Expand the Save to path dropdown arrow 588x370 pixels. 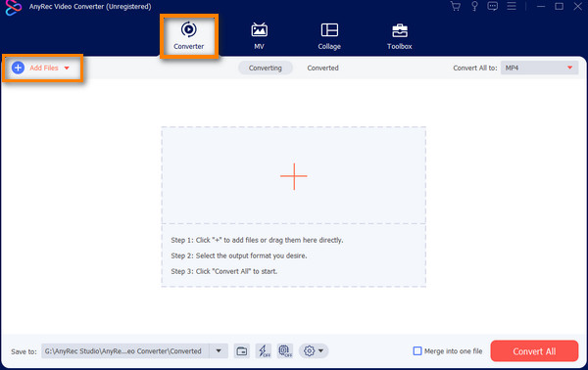(219, 350)
